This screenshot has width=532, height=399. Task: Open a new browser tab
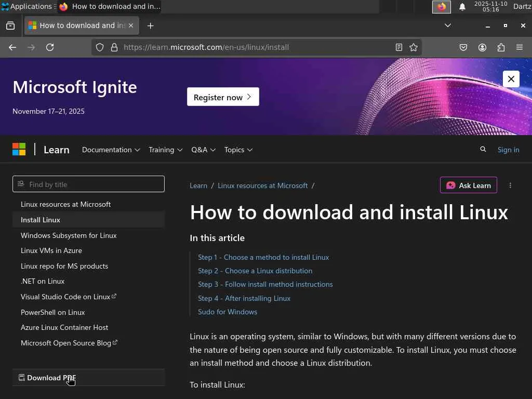[x=151, y=26]
